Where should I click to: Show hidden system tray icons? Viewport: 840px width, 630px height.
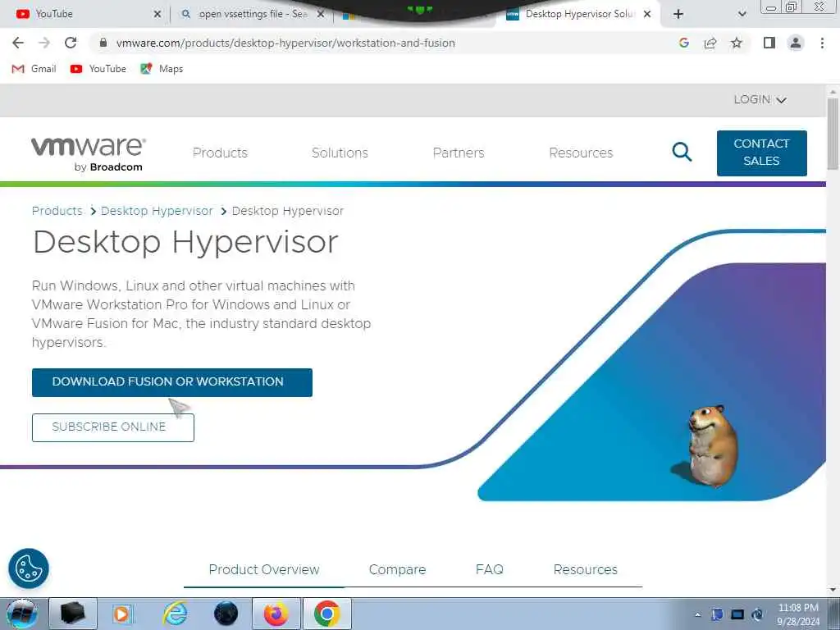pyautogui.click(x=697, y=614)
